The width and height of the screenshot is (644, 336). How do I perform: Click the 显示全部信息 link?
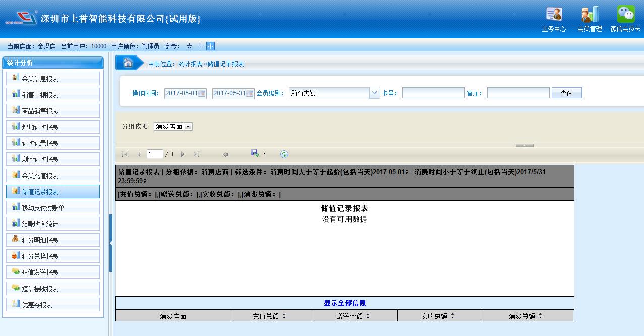345,303
